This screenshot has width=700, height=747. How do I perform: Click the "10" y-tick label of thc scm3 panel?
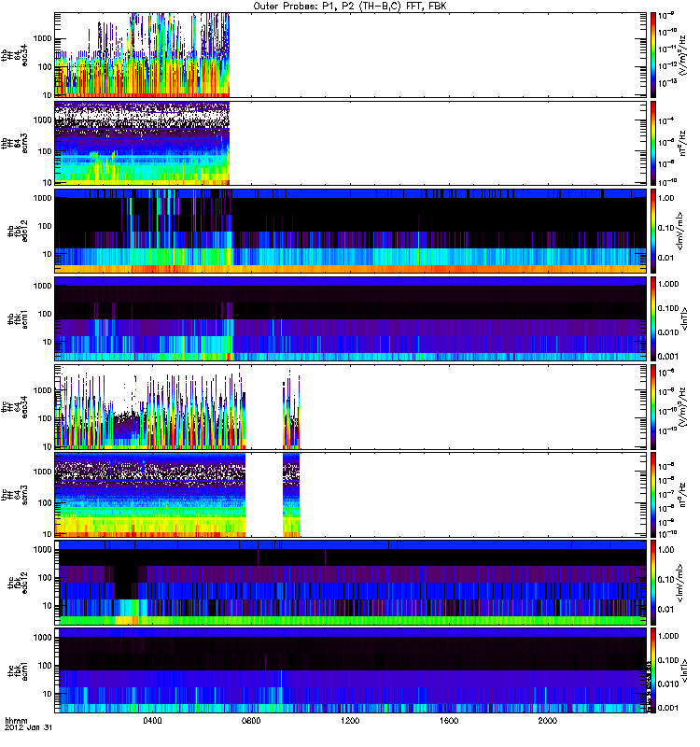point(47,534)
